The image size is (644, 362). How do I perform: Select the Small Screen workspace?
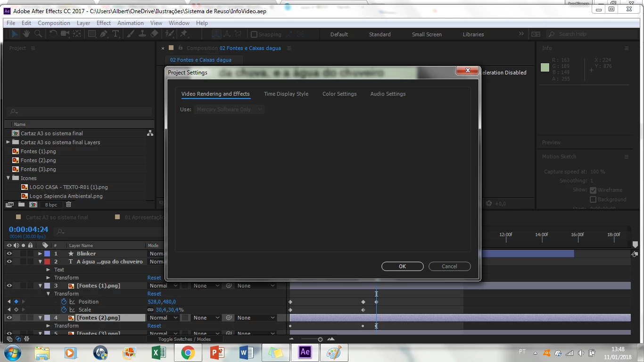427,34
